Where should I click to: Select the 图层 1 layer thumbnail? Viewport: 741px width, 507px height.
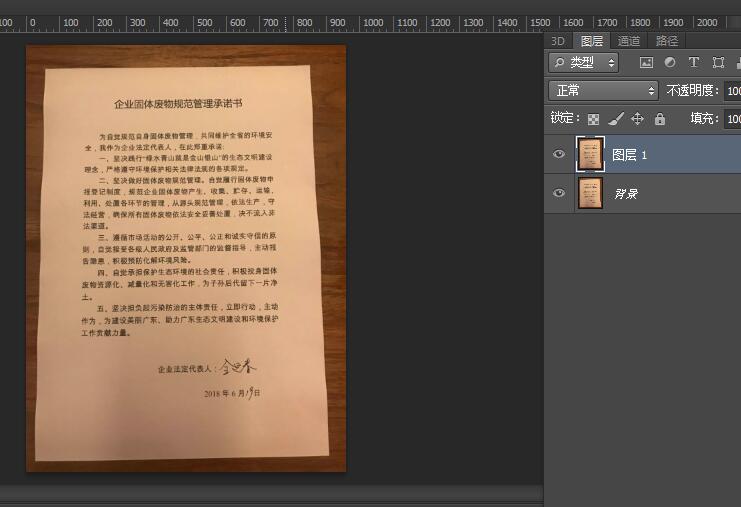(x=591, y=154)
